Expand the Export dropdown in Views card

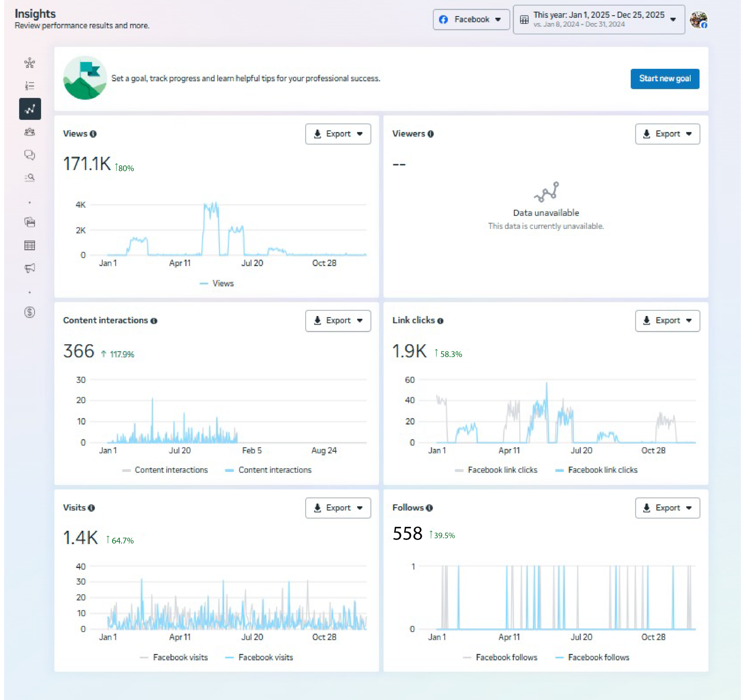coord(338,134)
